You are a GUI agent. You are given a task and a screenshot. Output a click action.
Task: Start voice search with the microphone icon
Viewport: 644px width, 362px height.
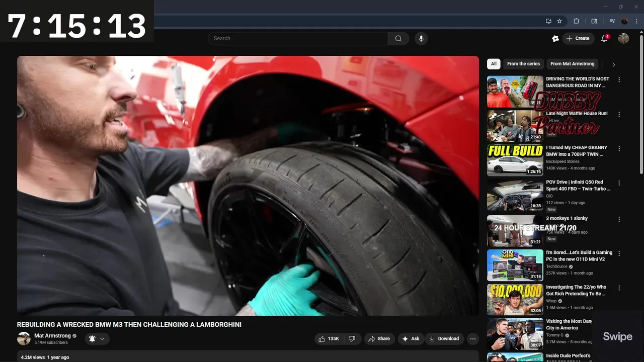(421, 38)
